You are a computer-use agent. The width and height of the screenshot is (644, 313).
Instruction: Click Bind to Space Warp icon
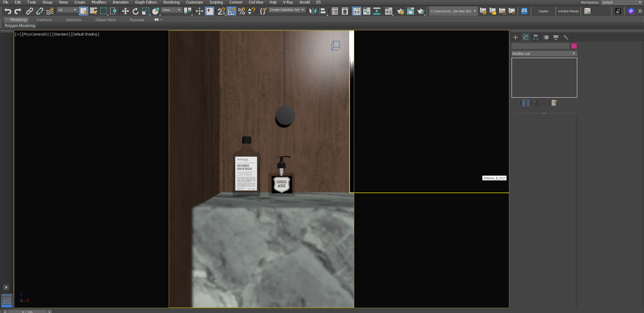point(50,11)
